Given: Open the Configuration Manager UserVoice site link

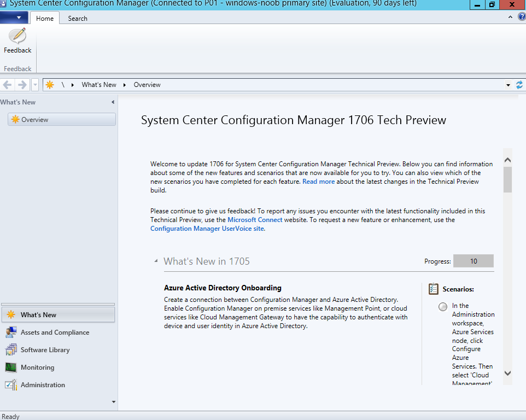Looking at the screenshot, I should 207,229.
